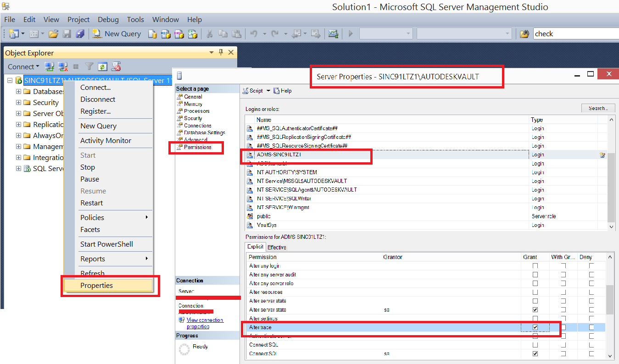
Task: Select Properties in the context menu
Action: (x=108, y=285)
